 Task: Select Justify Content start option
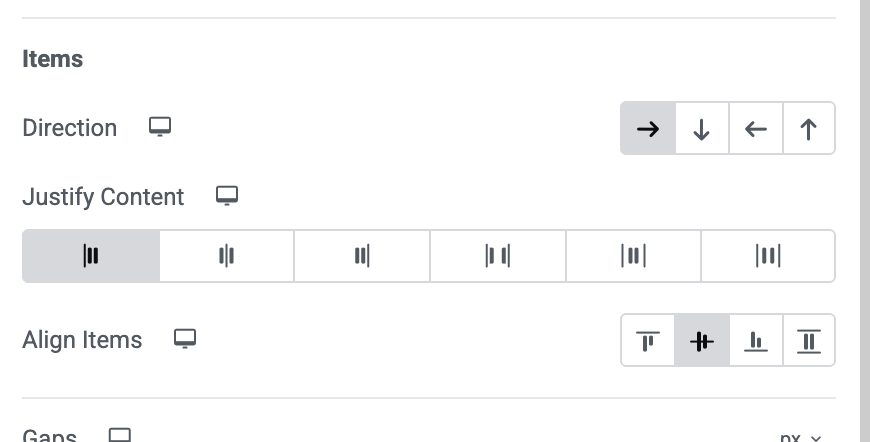[91, 256]
